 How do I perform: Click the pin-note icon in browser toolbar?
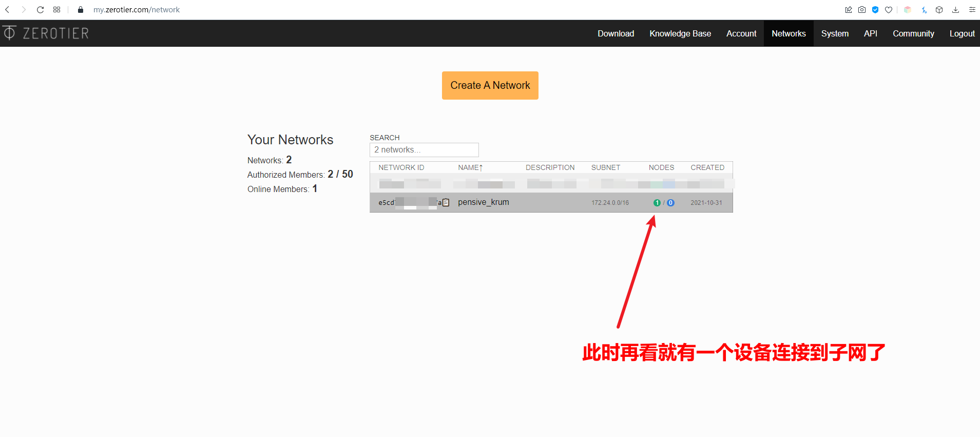[849, 10]
